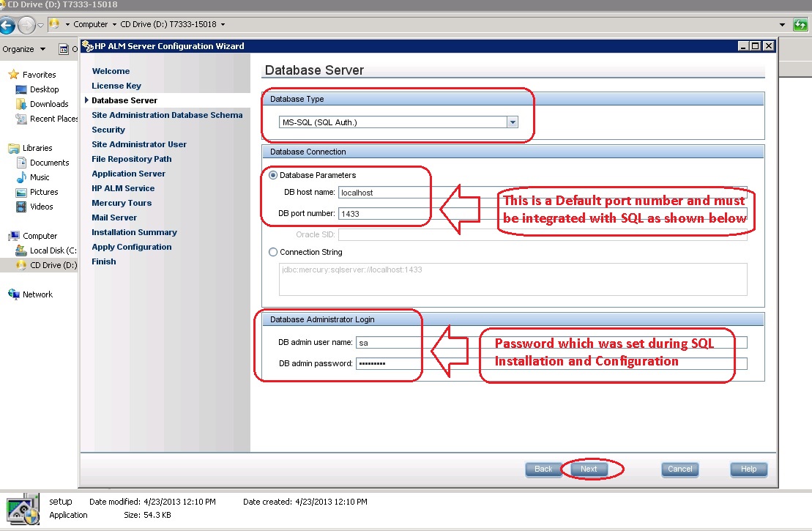Click the green refresh icon in address bar
The height and width of the screenshot is (531, 812).
pyautogui.click(x=800, y=24)
